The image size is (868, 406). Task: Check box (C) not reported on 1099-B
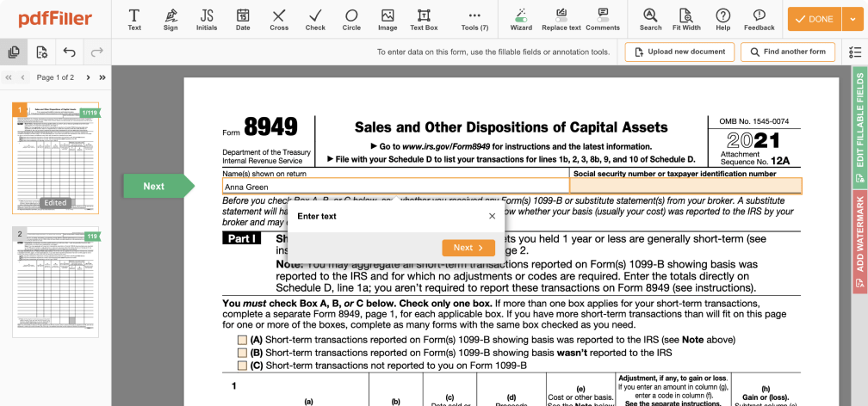pyautogui.click(x=243, y=366)
